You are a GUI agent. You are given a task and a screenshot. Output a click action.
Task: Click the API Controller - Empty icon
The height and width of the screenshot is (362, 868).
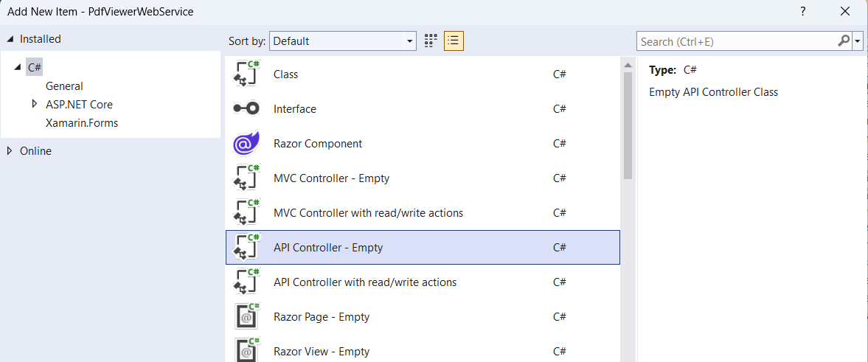[246, 248]
